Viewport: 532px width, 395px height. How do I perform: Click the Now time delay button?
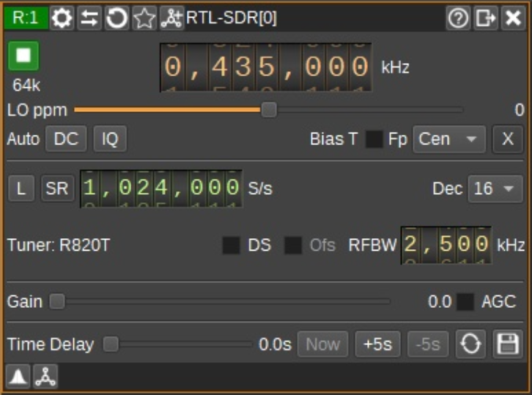[322, 344]
